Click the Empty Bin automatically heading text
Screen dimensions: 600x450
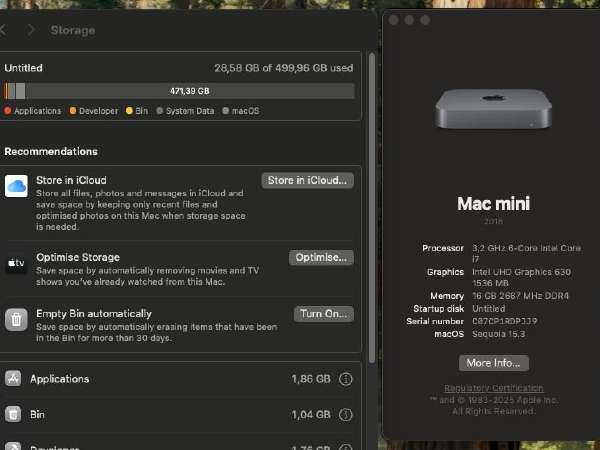tap(94, 314)
